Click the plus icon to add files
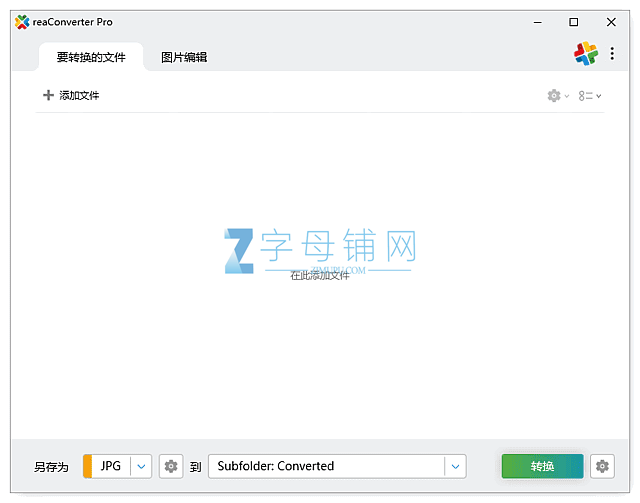The height and width of the screenshot is (503, 640). pyautogui.click(x=48, y=96)
